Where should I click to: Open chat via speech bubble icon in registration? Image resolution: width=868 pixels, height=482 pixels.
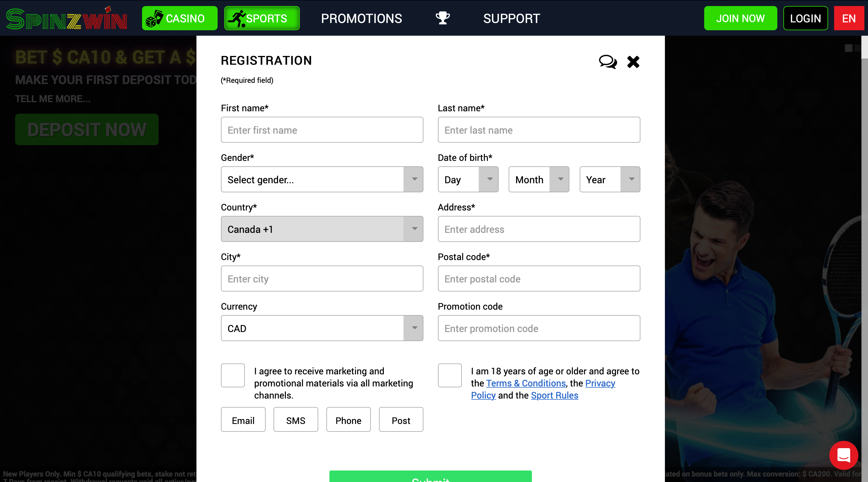pyautogui.click(x=607, y=62)
